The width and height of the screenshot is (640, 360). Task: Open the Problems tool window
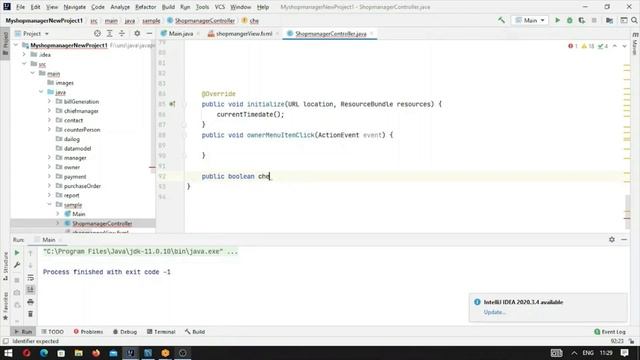88,332
